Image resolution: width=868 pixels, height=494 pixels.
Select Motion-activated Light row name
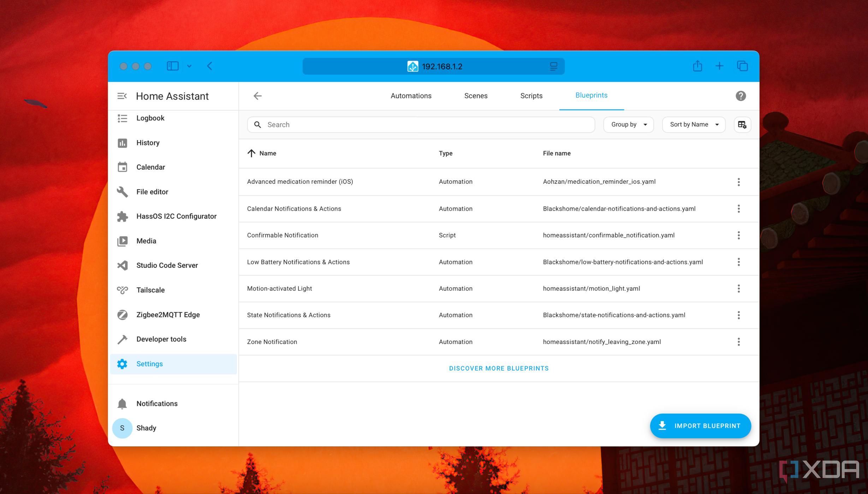tap(279, 289)
